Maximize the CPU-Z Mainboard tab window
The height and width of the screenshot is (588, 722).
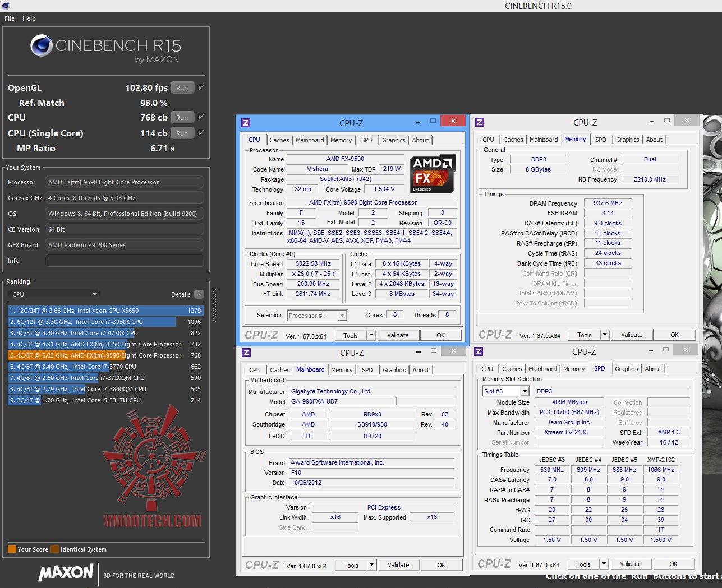click(x=433, y=351)
